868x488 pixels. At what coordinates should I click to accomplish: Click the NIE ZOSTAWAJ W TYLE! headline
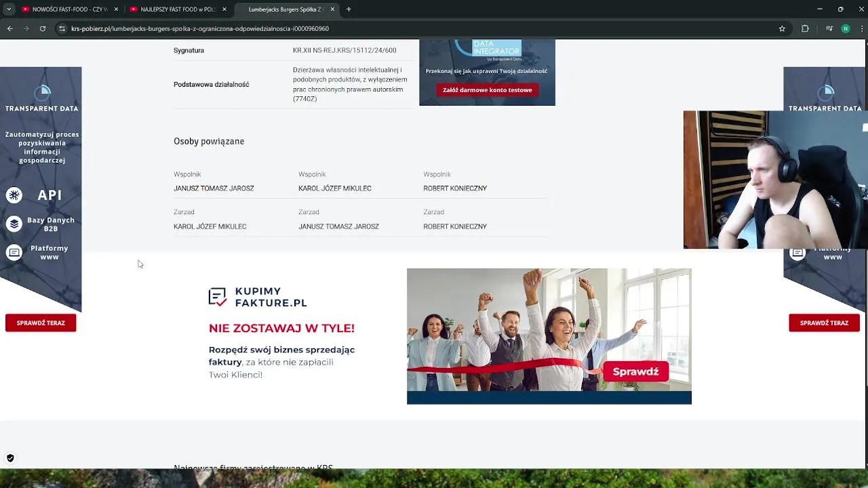pyautogui.click(x=281, y=328)
